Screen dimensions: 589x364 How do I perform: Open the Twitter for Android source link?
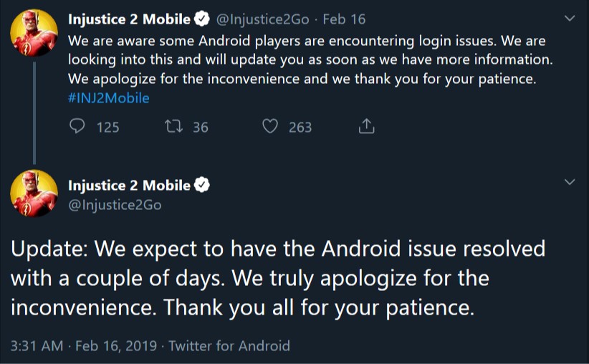pos(229,345)
